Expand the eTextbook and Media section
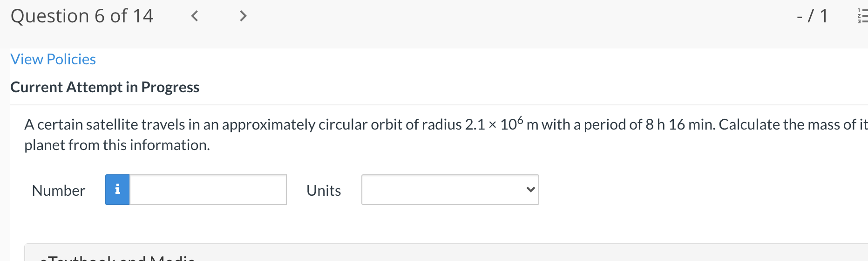Screen dimensions: 868x261 tap(116, 257)
